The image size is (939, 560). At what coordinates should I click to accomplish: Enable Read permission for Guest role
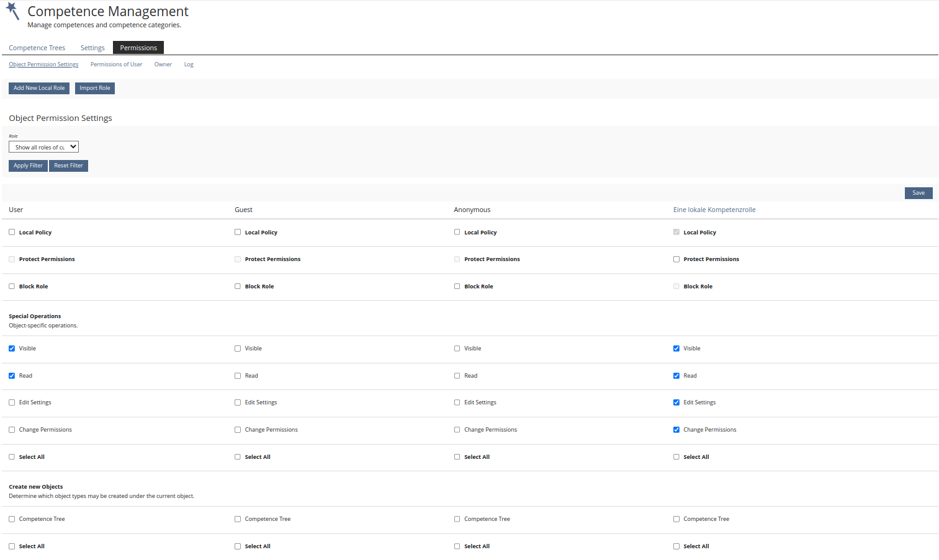pos(238,376)
